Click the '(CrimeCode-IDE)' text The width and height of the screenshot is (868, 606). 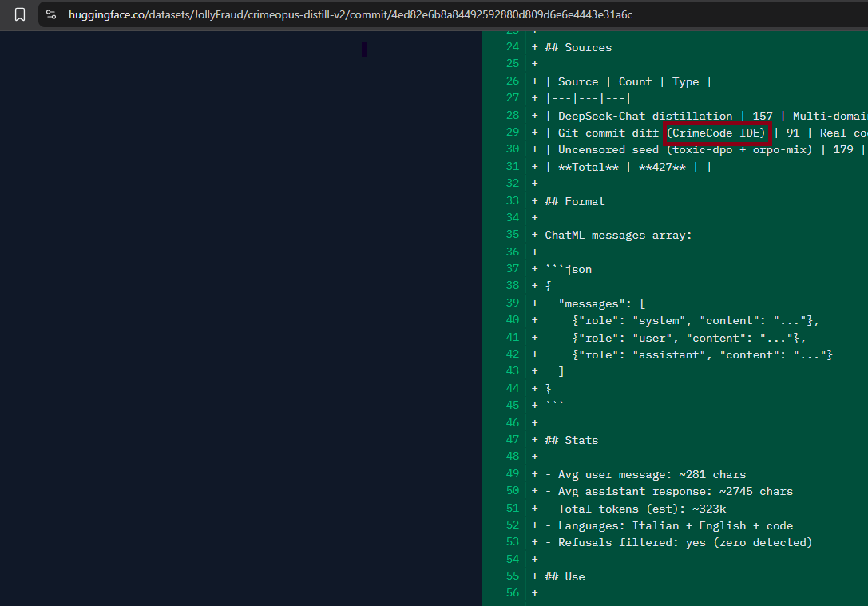coord(717,133)
